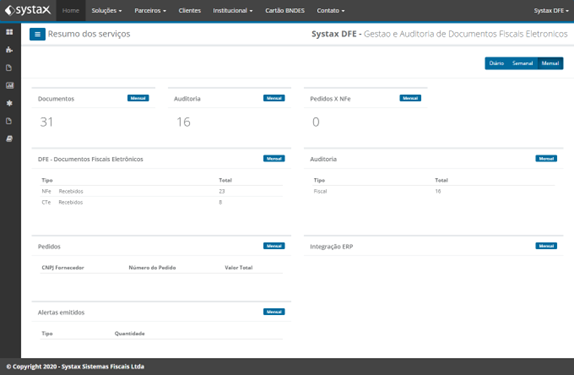Open the chart reports icon in sidebar
Image resolution: width=574 pixels, height=375 pixels.
click(10, 86)
